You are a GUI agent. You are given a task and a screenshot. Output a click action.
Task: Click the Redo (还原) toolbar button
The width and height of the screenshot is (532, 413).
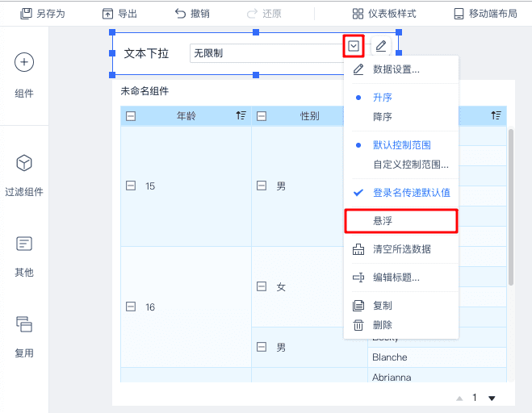pos(264,14)
